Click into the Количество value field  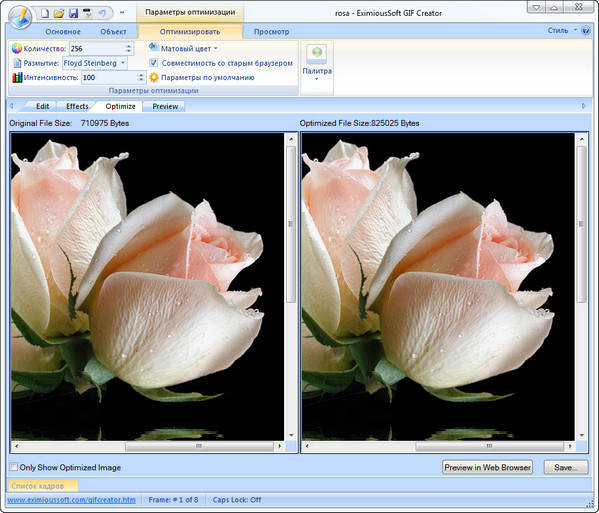click(97, 49)
